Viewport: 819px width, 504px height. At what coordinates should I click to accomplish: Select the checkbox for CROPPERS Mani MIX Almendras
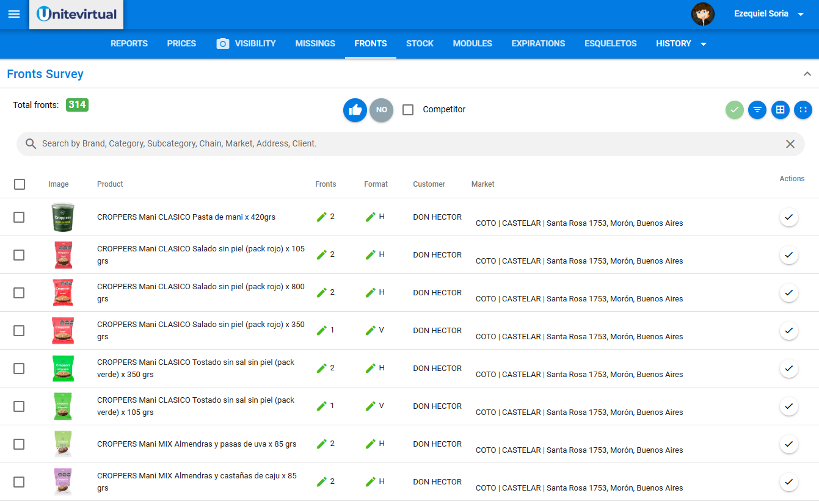point(19,444)
